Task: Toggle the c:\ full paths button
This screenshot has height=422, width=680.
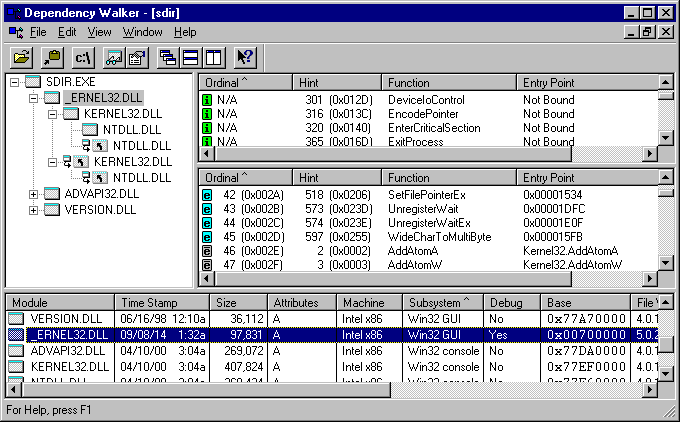Action: click(x=83, y=57)
